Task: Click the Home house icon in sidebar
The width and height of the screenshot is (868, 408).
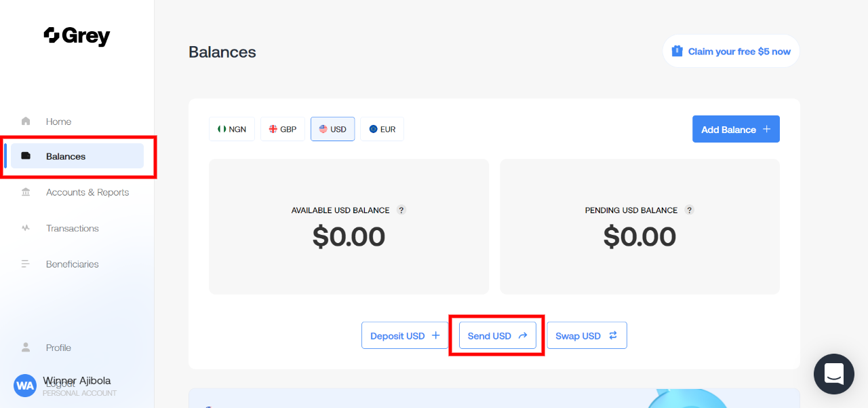Action: [26, 122]
